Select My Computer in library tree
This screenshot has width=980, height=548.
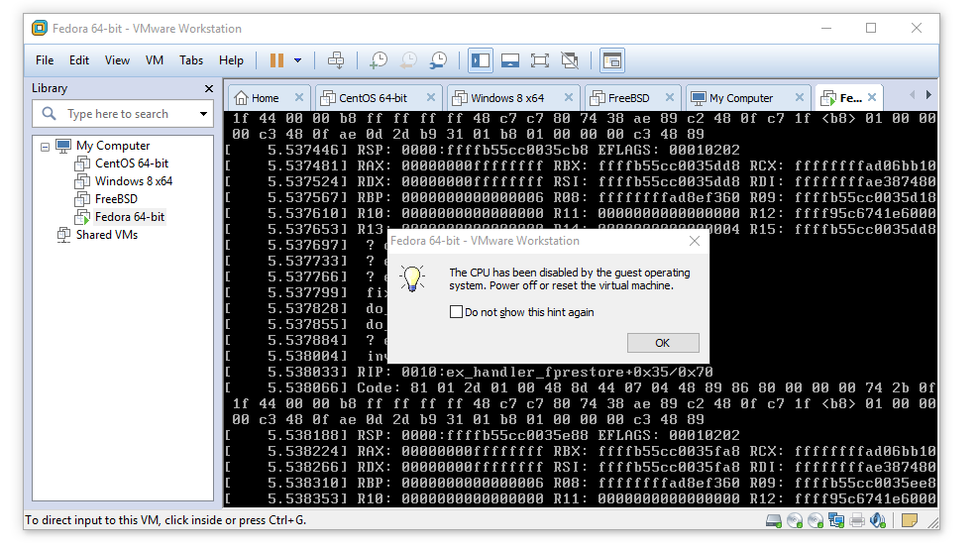113,146
